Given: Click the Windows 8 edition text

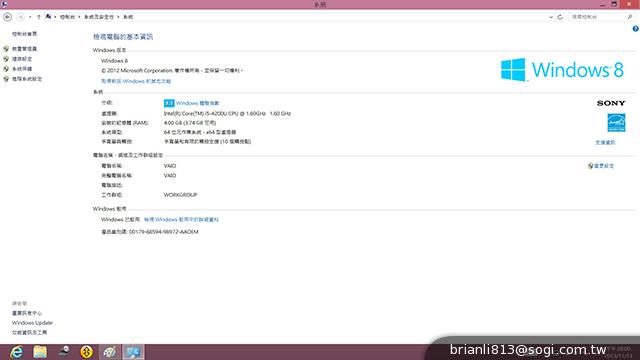Looking at the screenshot, I should [114, 61].
